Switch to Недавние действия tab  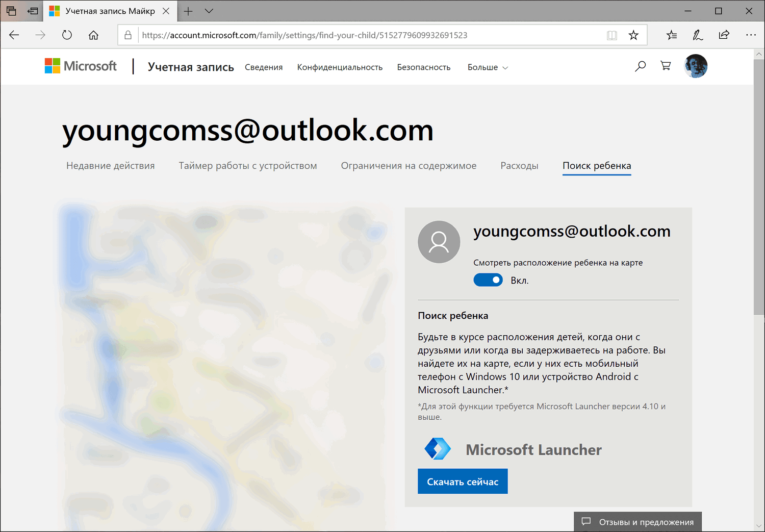pos(110,166)
